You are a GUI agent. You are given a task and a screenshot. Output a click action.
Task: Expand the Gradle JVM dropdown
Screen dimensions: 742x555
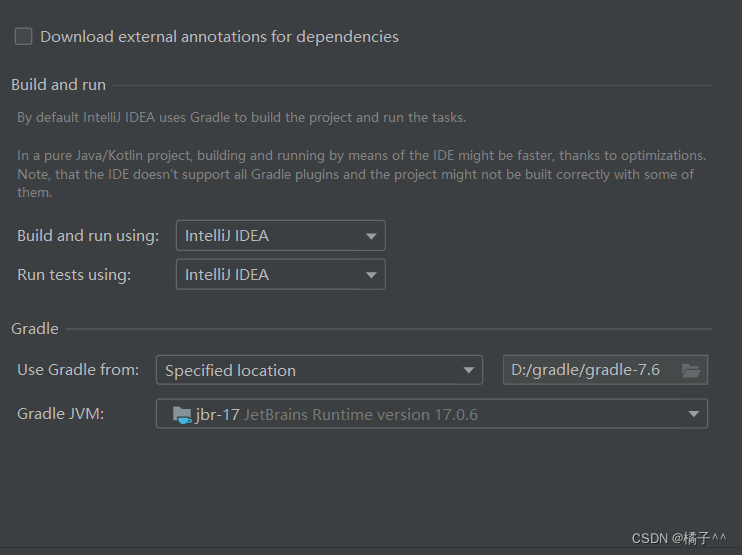click(432, 414)
